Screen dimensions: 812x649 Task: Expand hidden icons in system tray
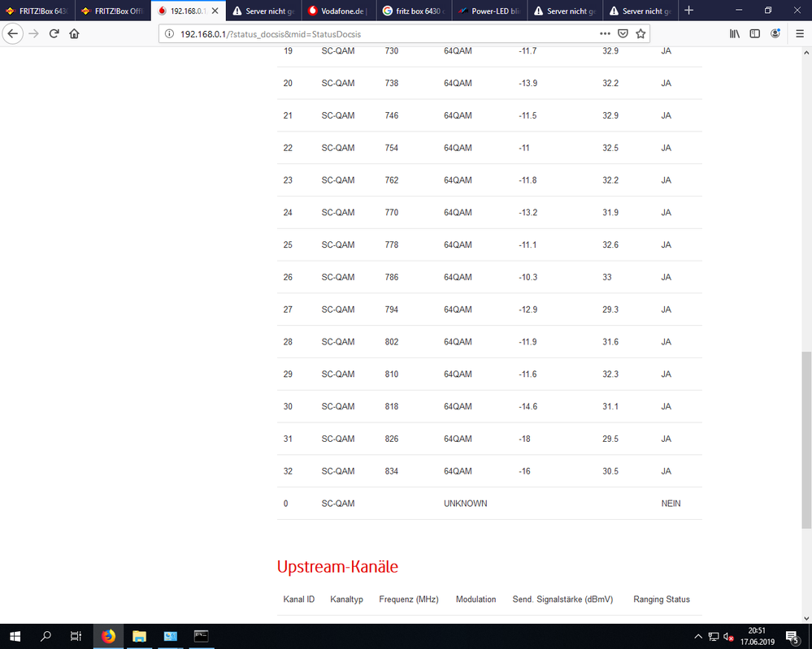pyautogui.click(x=698, y=636)
